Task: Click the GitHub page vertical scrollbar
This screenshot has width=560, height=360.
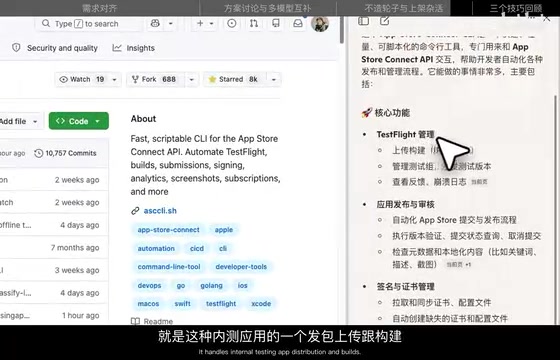Action: click(x=342, y=30)
